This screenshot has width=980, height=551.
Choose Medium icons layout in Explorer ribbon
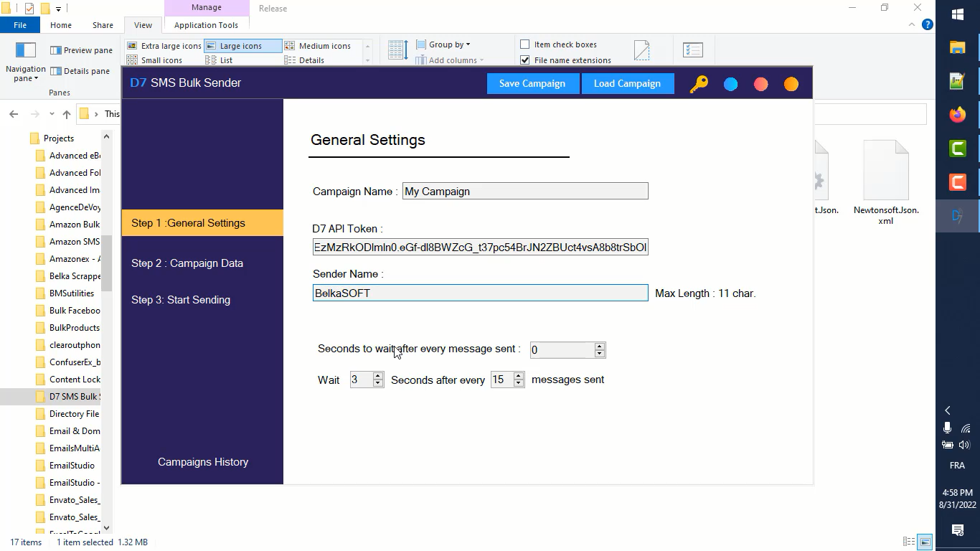tap(318, 46)
